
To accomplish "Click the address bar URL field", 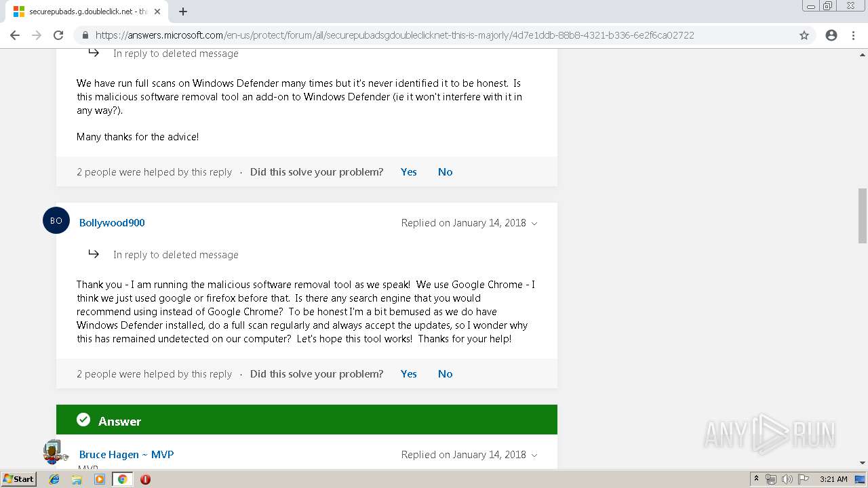I will (393, 35).
